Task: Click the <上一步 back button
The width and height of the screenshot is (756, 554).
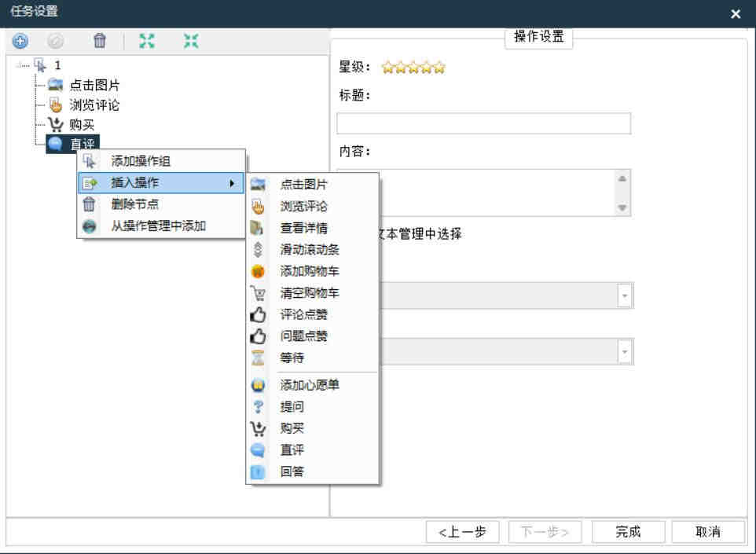Action: point(462,532)
